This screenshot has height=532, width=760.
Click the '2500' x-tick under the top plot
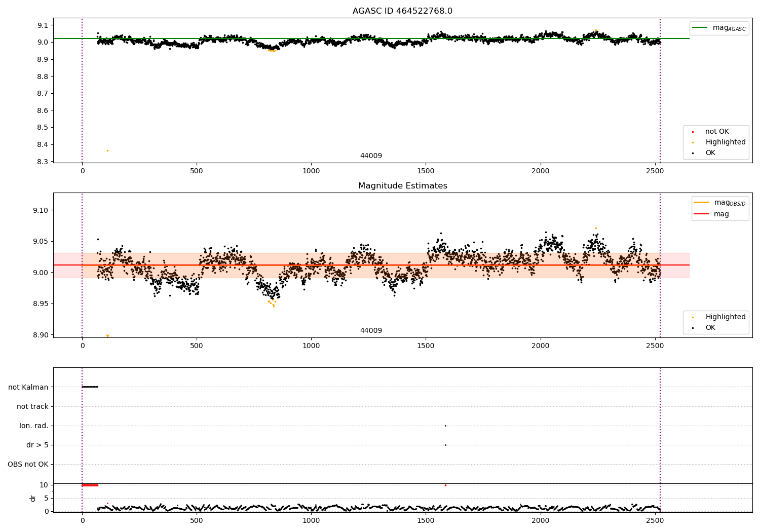pyautogui.click(x=655, y=171)
